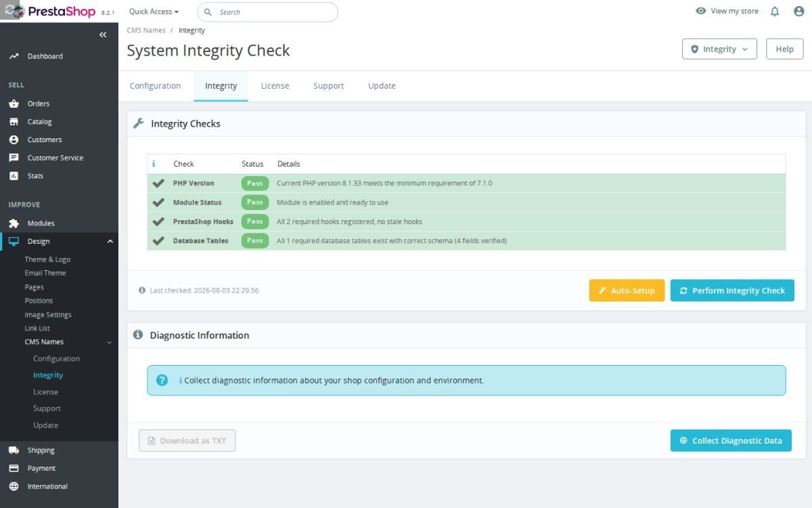Click the Customers person icon
The height and width of the screenshot is (508, 812).
pos(14,140)
